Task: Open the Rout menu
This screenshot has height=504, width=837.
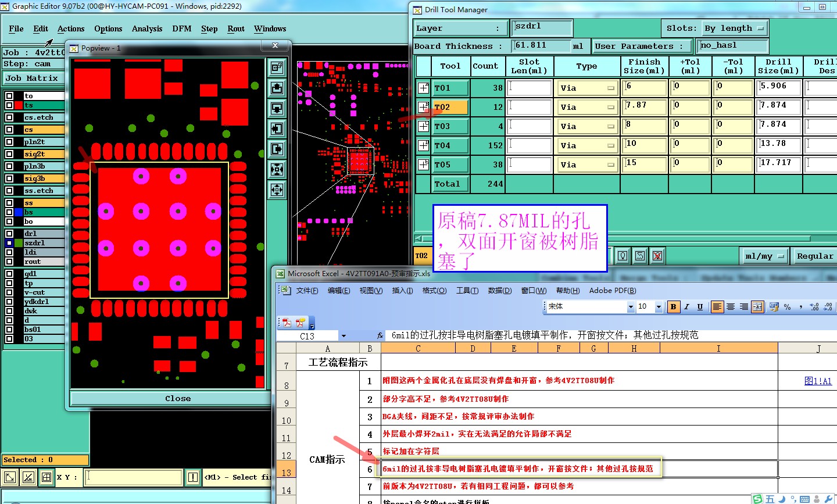Action: [x=236, y=28]
